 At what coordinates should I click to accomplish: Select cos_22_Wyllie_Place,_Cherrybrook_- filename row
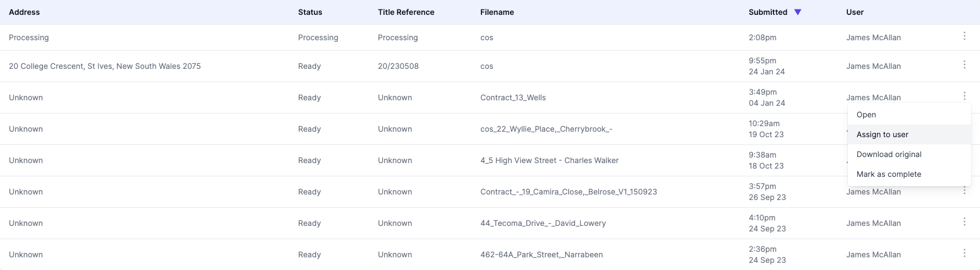pyautogui.click(x=546, y=129)
